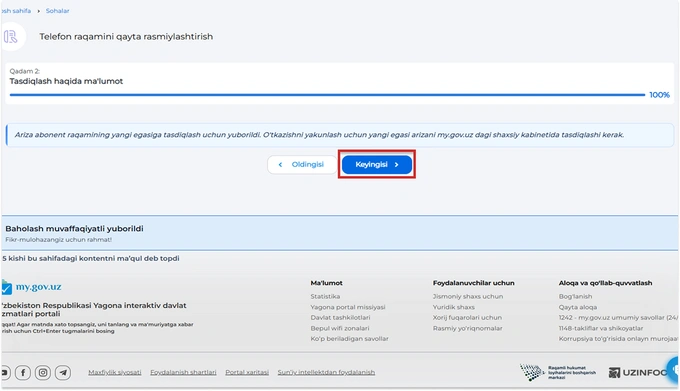680x391 pixels.
Task: Click the step progress bar
Action: 327,94
